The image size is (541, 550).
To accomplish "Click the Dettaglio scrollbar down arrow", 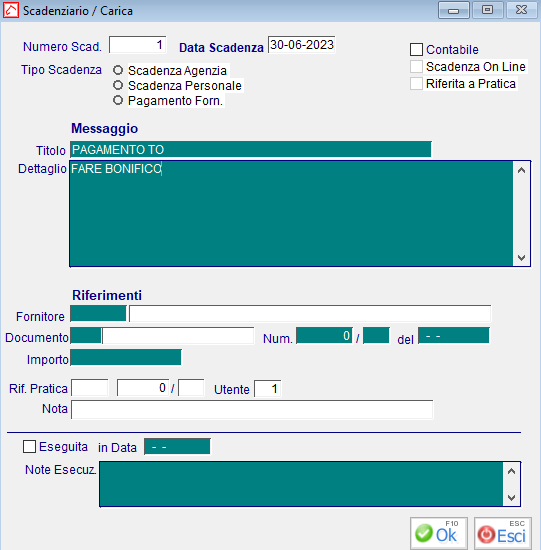I will 521,258.
